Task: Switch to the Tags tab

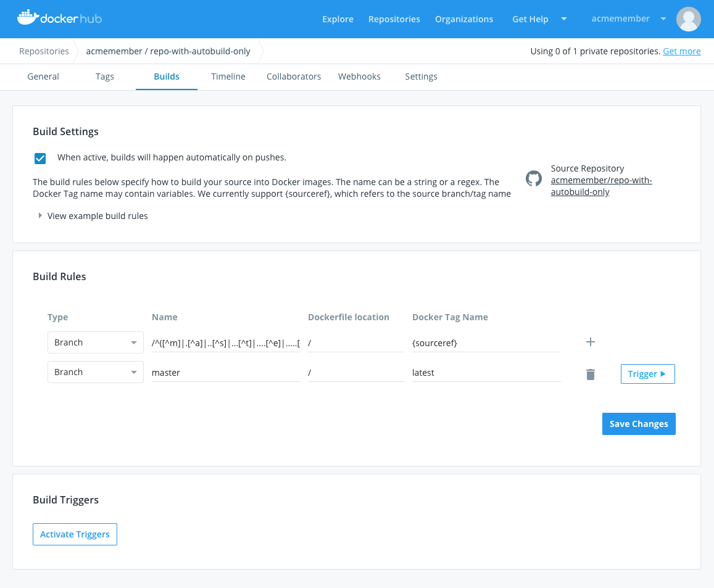Action: click(104, 77)
